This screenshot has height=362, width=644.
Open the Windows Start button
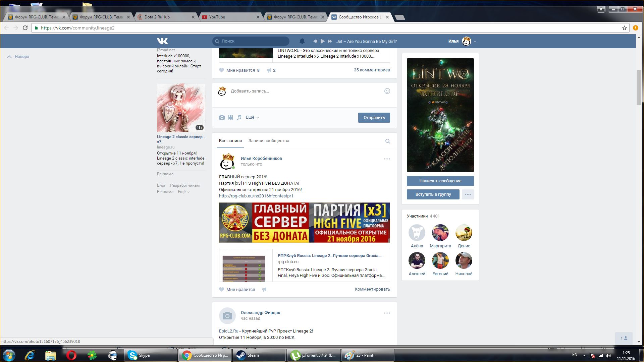[9, 355]
